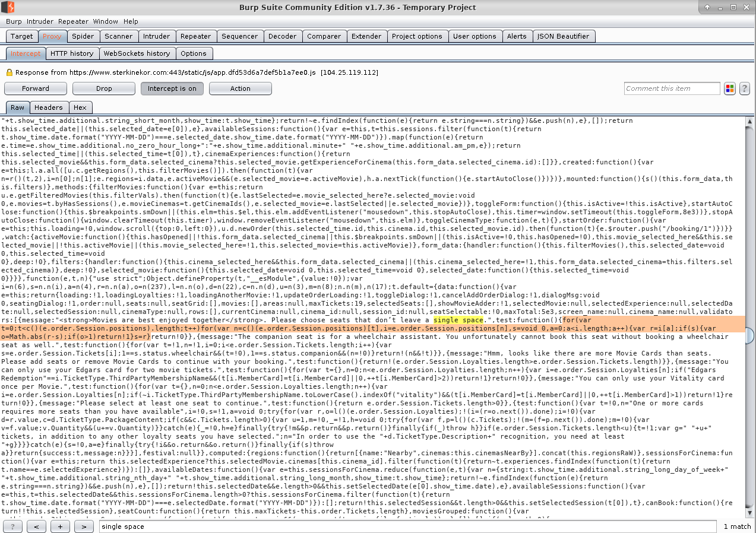Open the Alerts tab
The height and width of the screenshot is (533, 756).
[x=517, y=36]
